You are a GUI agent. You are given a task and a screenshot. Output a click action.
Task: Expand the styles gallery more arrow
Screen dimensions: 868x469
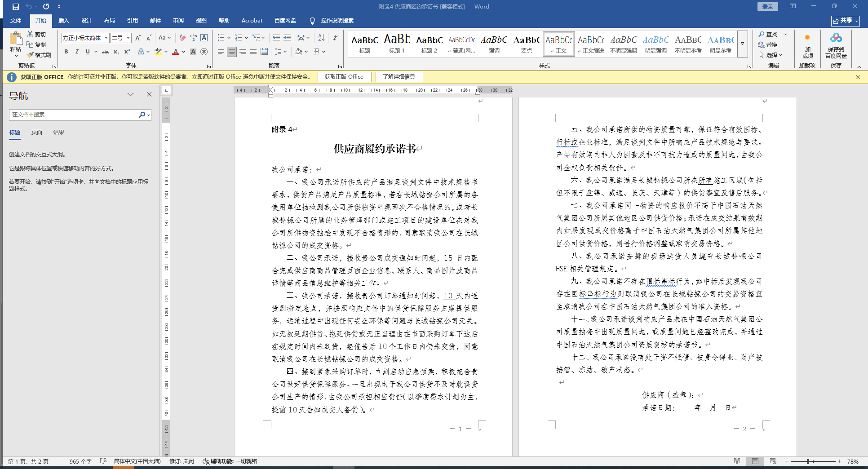coord(743,44)
